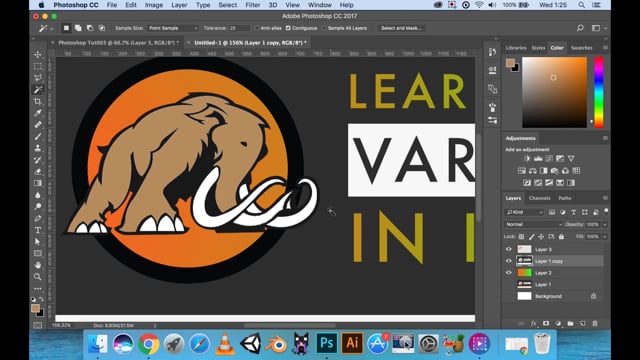Select the Dodge tool
Viewport: 640px width, 360px height.
(x=38, y=207)
